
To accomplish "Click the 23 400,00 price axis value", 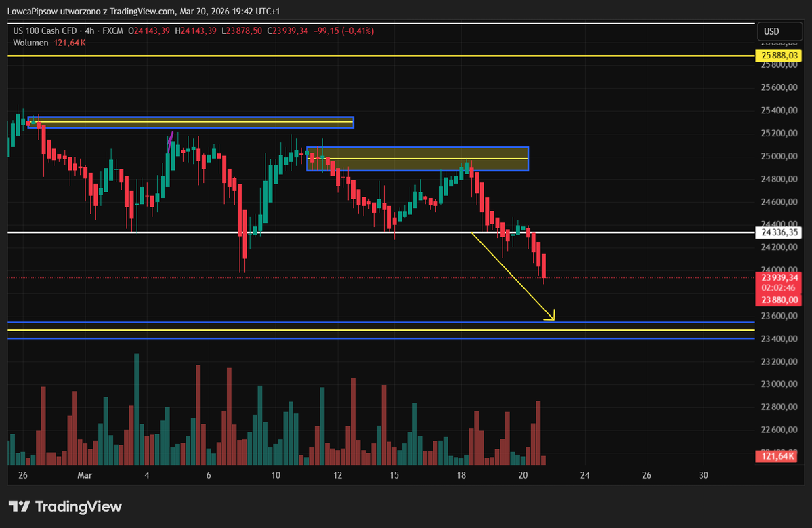I will (779, 338).
